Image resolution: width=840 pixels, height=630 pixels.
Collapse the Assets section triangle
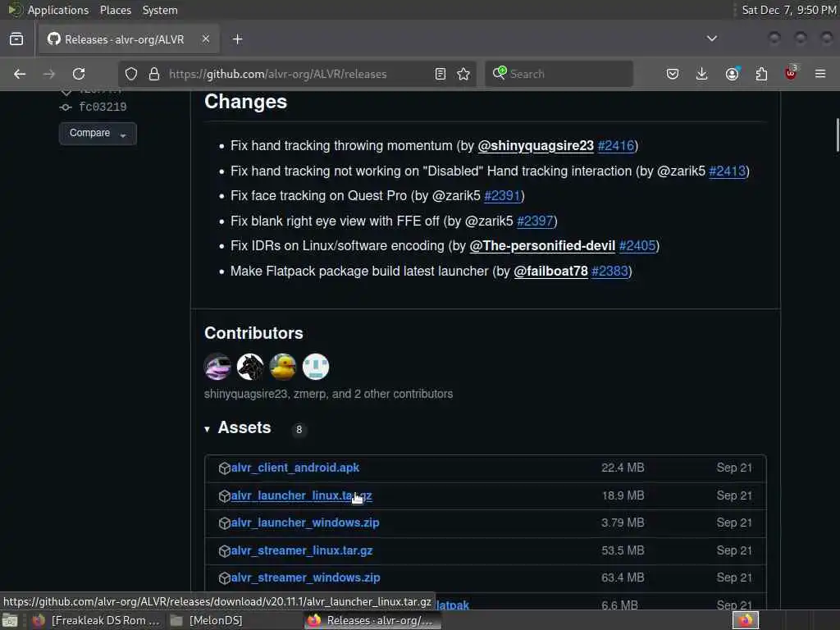tap(208, 429)
